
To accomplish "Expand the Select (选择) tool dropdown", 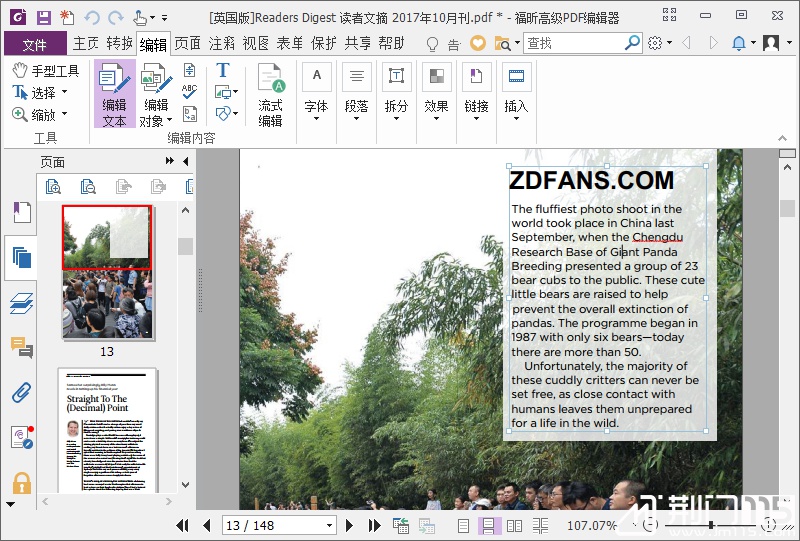I will pos(65,92).
